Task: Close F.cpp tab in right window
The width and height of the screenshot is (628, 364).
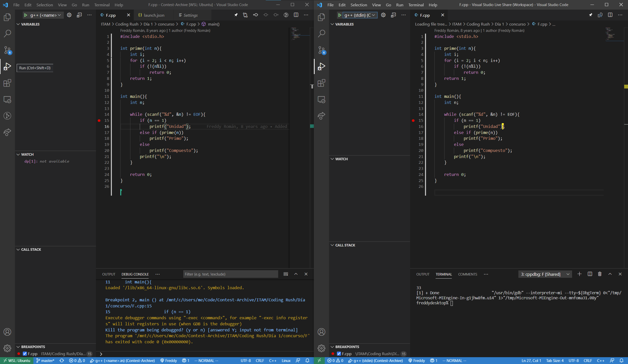Action: pyautogui.click(x=442, y=15)
